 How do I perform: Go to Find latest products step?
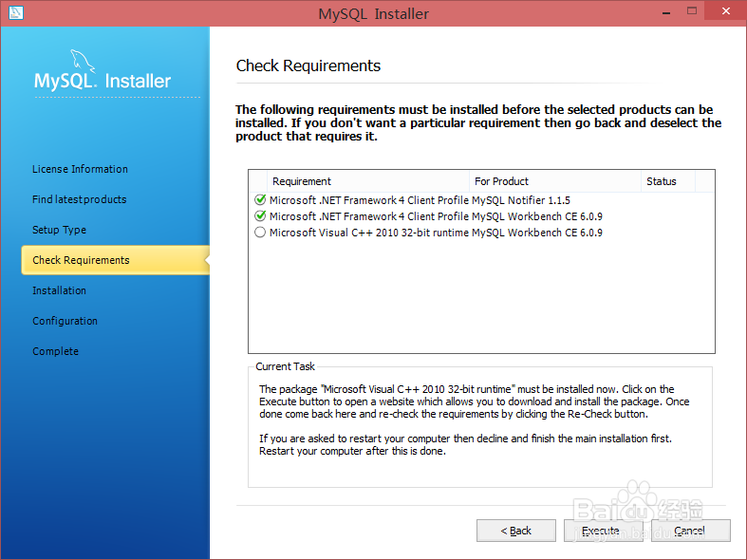click(x=79, y=199)
